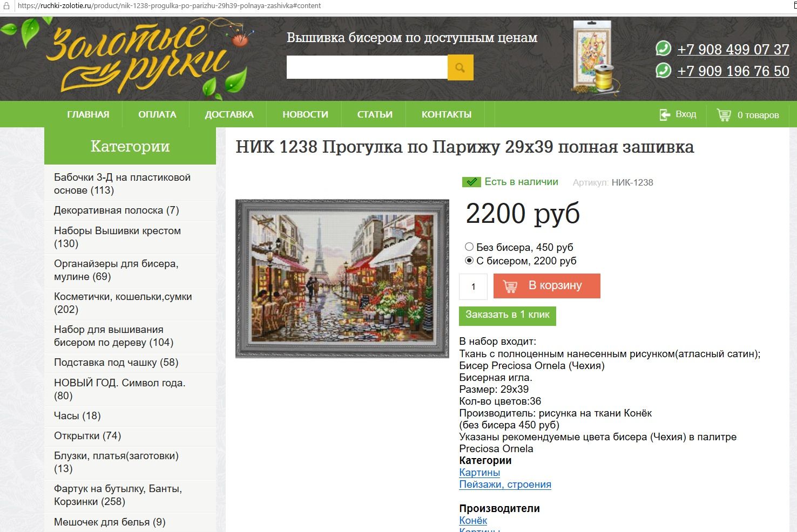Click the quantity input field

coord(473,287)
